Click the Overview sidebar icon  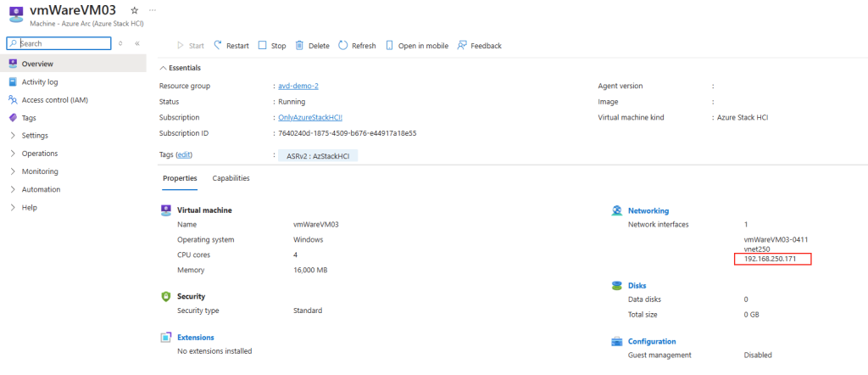pyautogui.click(x=13, y=64)
